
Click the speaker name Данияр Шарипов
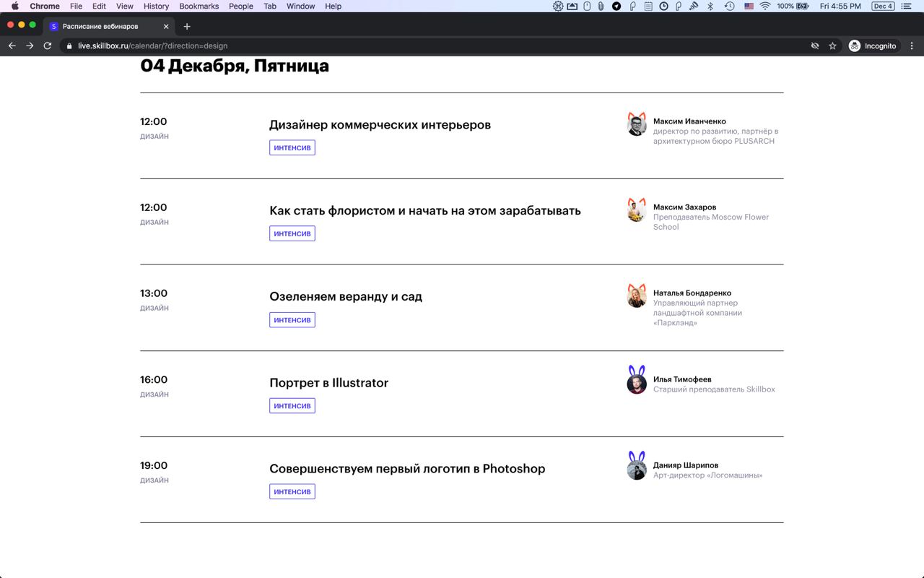pos(686,465)
